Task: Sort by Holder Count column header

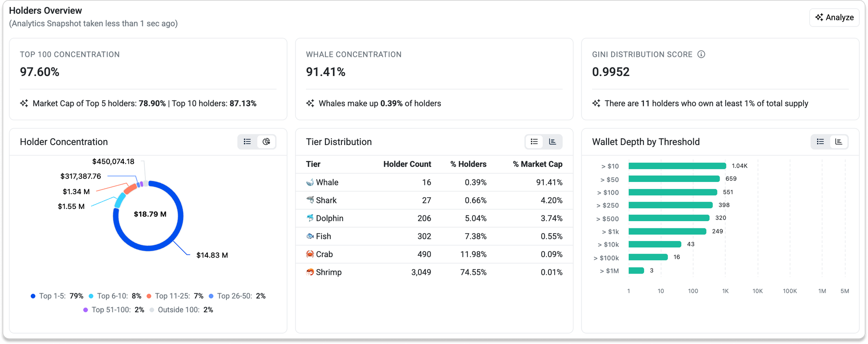Action: [x=407, y=164]
